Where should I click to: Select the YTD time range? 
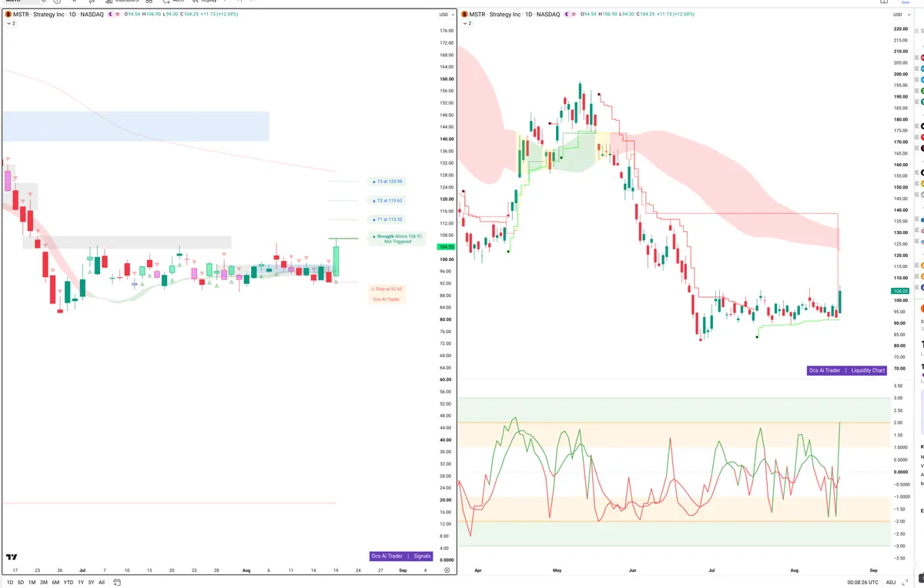pos(69,583)
